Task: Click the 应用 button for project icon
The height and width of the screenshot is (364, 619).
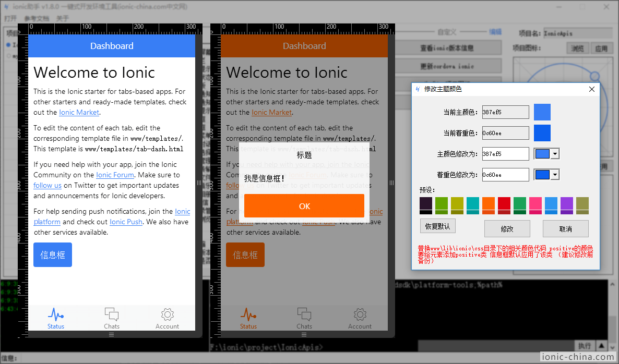Action: pos(601,48)
